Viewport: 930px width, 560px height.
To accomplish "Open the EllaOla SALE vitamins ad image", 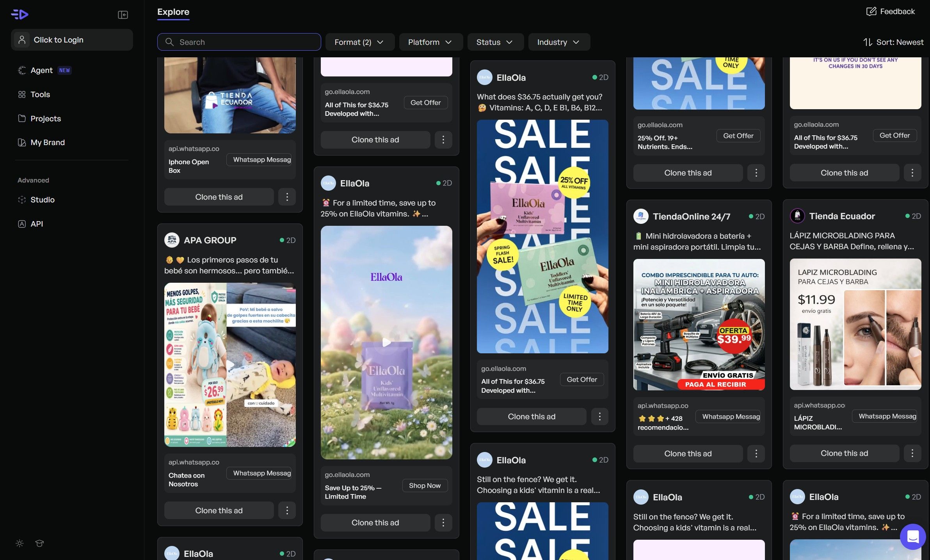I will pos(542,236).
